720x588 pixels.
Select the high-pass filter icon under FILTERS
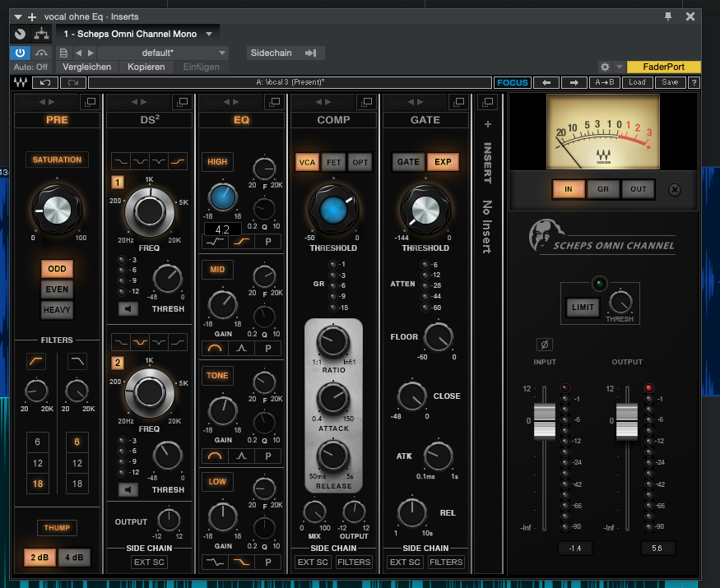pos(35,362)
